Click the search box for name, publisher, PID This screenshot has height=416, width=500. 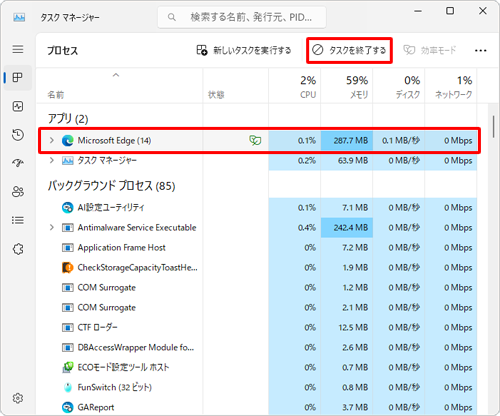coord(242,17)
